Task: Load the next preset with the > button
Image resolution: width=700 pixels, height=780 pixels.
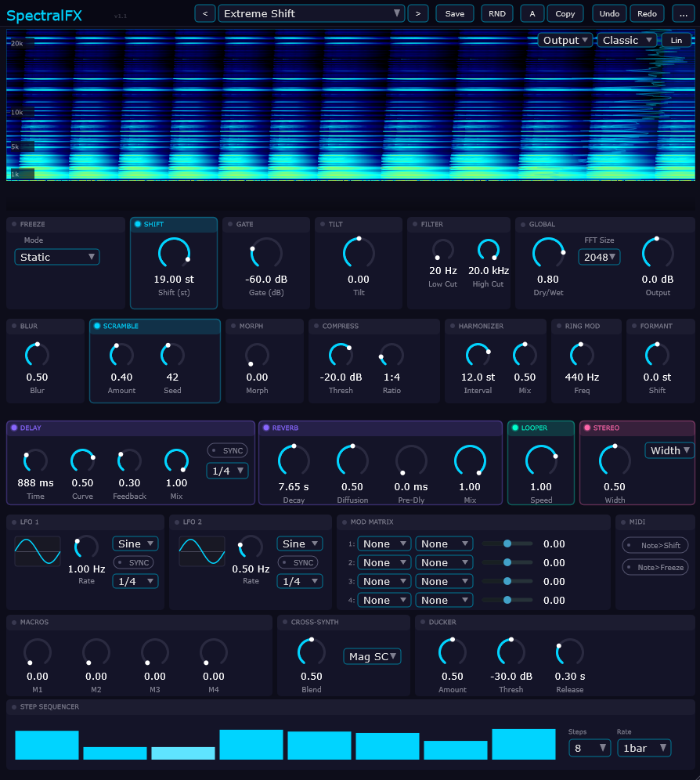Action: coord(418,13)
